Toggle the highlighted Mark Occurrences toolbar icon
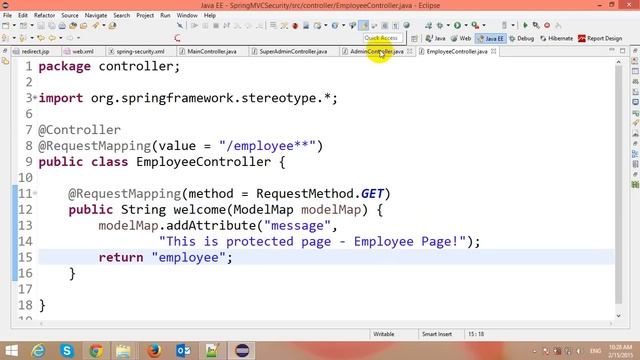 tap(363, 25)
